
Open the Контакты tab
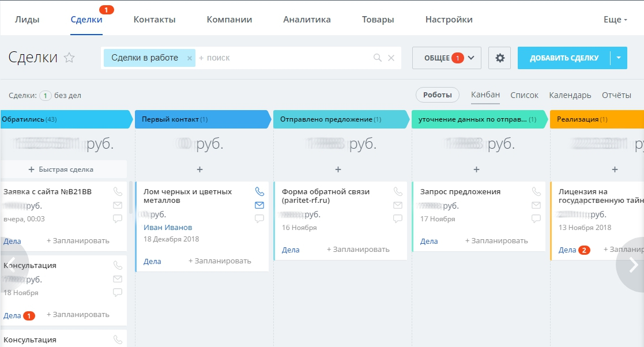(155, 19)
